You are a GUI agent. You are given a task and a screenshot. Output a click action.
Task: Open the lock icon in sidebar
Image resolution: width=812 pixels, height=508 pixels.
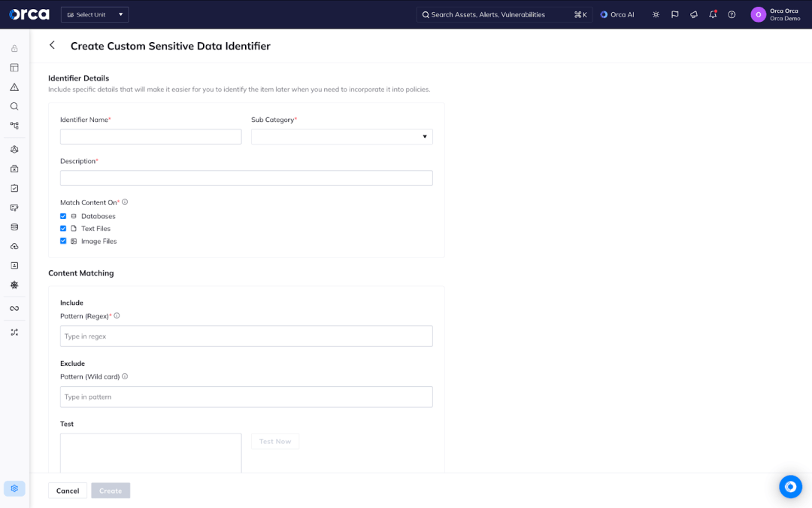tap(14, 49)
